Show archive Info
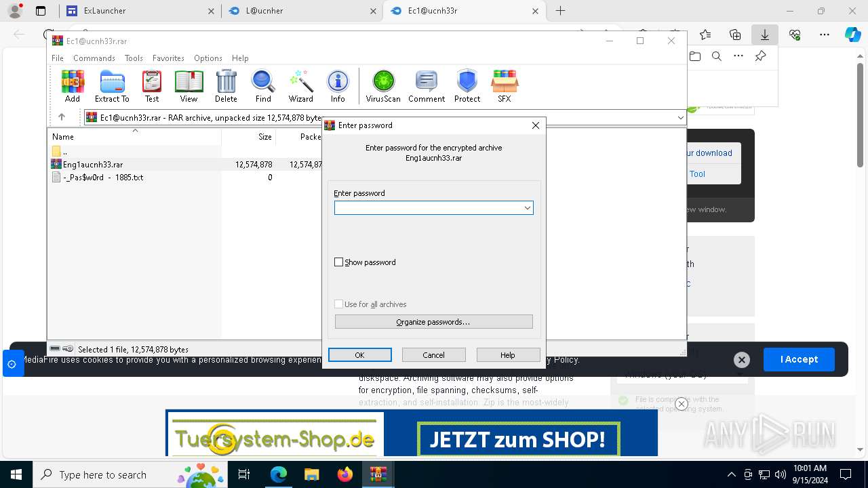 338,86
